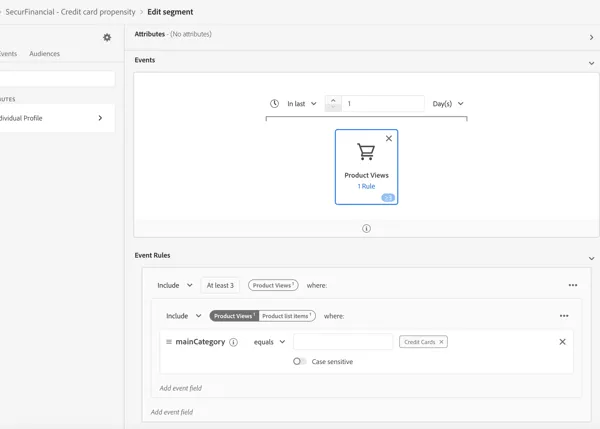Click the mainCategory info icon
This screenshot has width=600, height=429.
tap(233, 342)
